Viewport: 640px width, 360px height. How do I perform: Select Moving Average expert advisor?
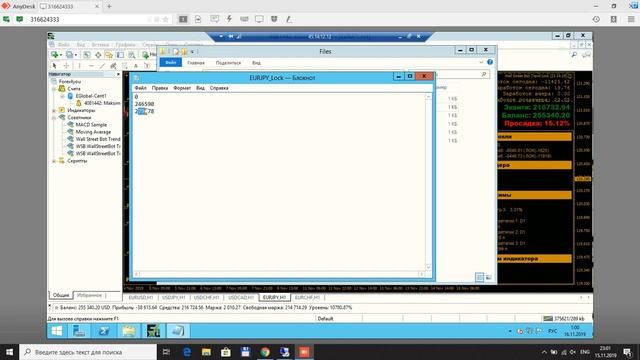coord(93,132)
